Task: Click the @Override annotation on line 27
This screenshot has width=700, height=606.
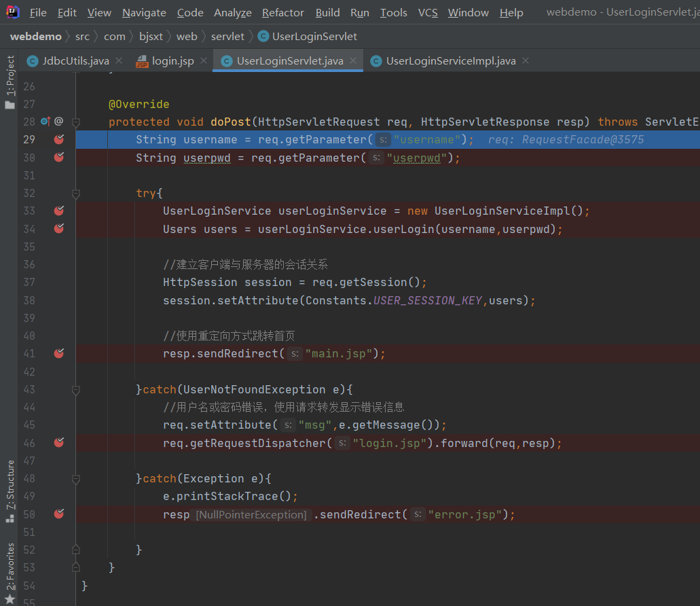Action: pos(139,105)
